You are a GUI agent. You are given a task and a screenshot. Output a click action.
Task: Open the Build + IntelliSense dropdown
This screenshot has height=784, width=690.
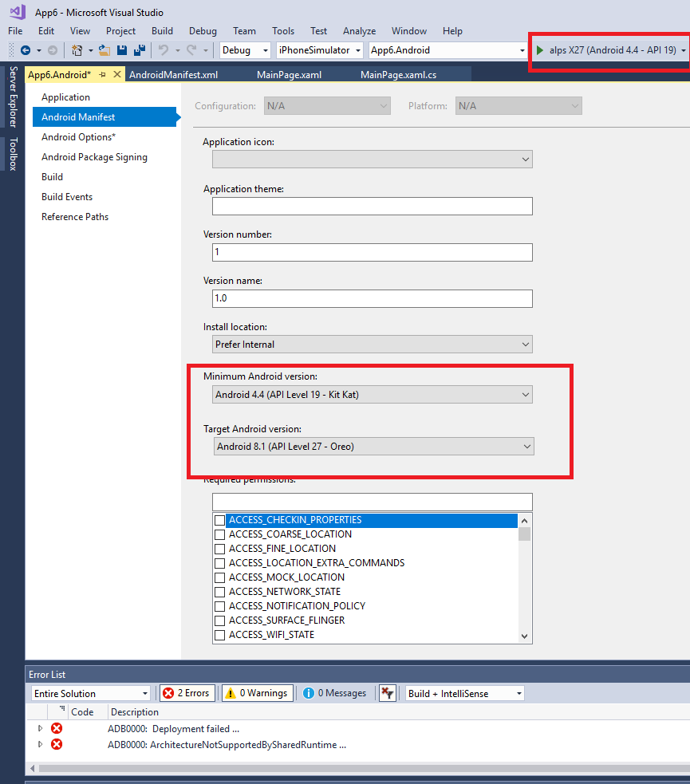click(x=464, y=694)
